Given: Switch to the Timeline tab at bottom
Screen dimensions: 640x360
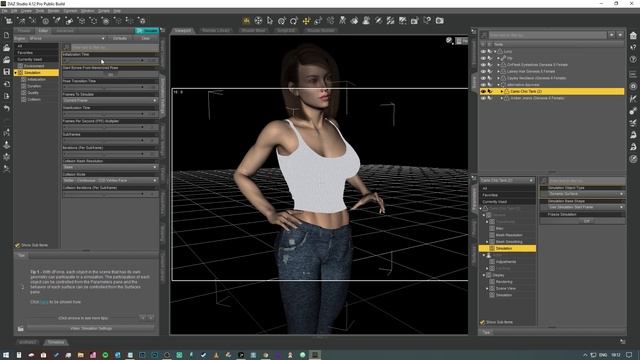Looking at the screenshot, I should (x=56, y=342).
